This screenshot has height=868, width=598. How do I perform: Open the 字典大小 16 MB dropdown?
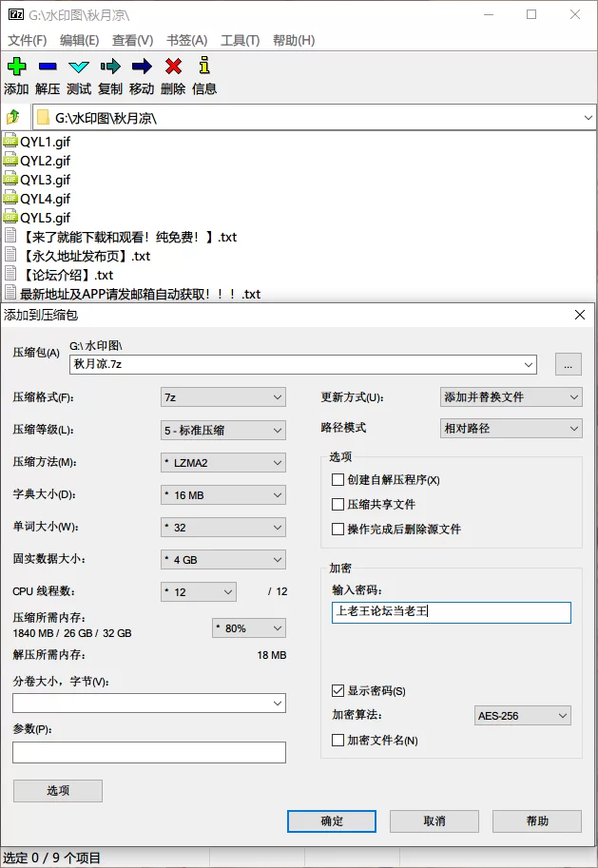[223, 495]
